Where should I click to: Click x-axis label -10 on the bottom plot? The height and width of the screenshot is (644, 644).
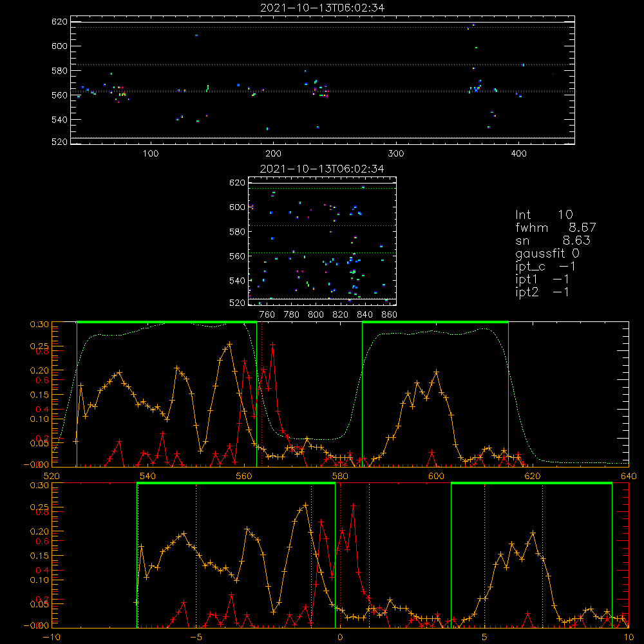pyautogui.click(x=52, y=638)
